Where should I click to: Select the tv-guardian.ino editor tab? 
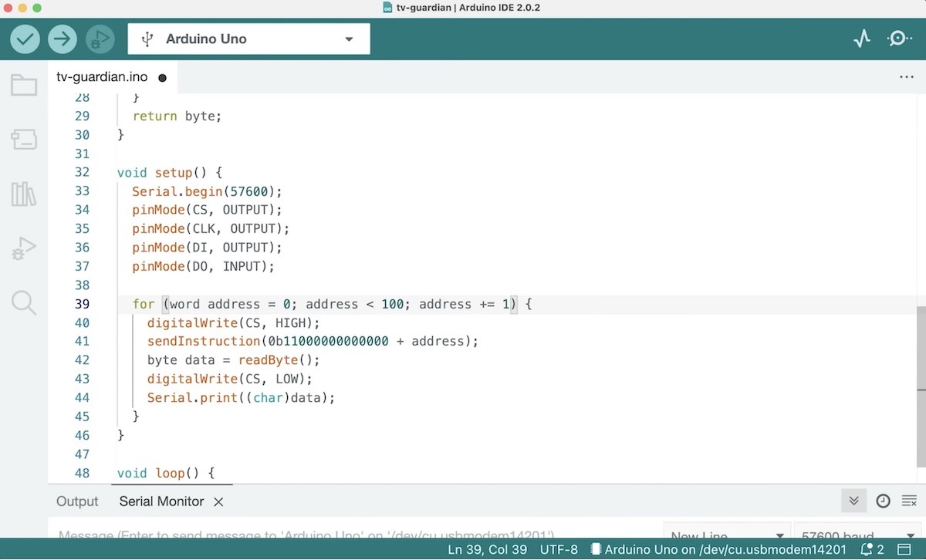(x=102, y=77)
